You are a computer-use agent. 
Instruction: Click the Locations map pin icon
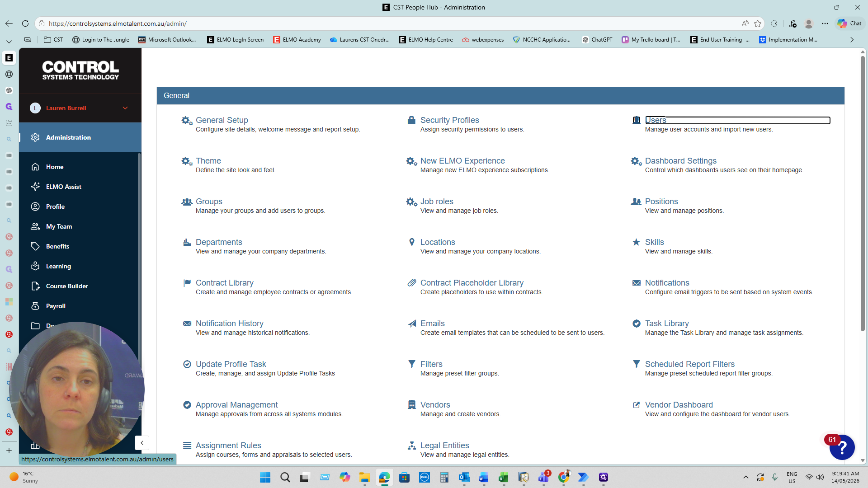tap(411, 242)
